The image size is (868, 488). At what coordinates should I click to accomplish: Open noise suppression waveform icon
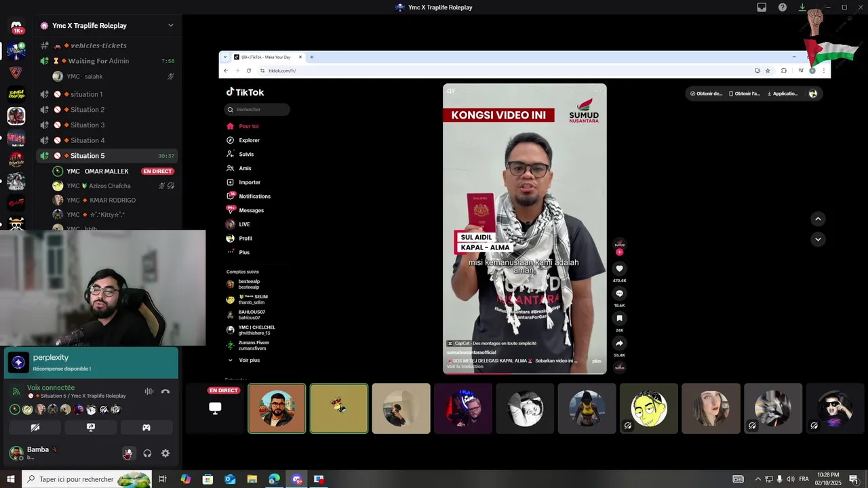tap(149, 391)
